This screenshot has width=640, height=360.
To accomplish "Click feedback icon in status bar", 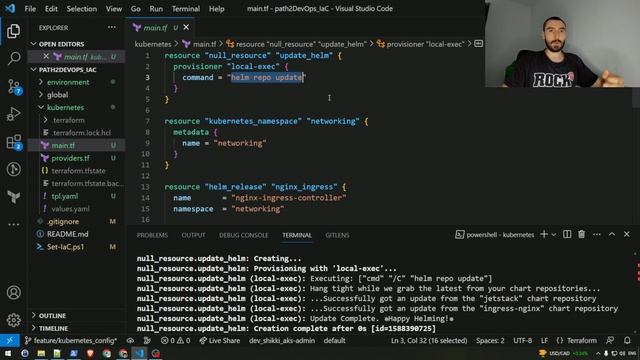I will coord(610,340).
